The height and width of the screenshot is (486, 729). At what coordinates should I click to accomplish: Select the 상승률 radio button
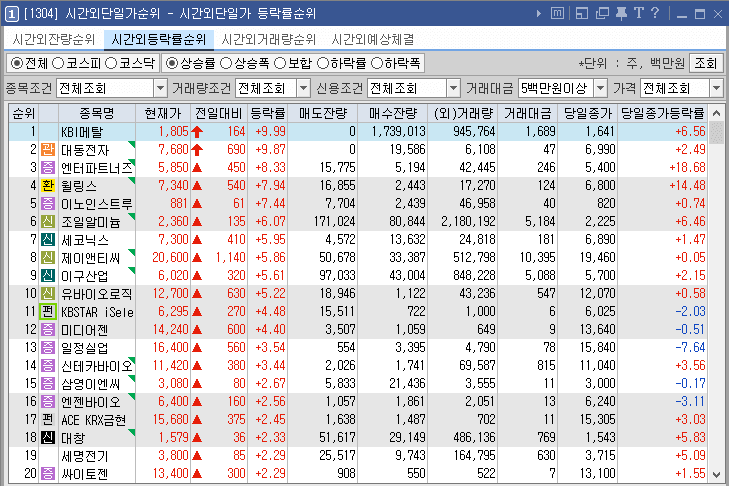pyautogui.click(x=172, y=63)
